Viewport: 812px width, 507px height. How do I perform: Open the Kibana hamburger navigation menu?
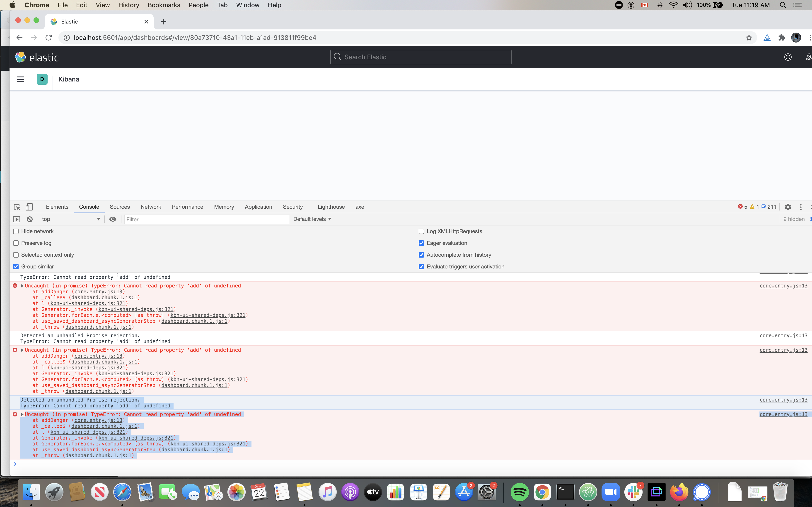point(20,79)
